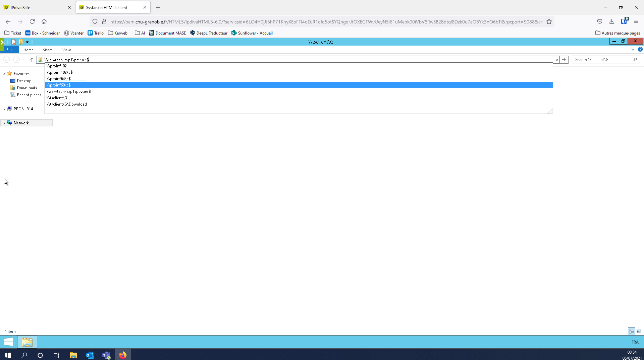Bookmark this page with star icon
The image size is (644, 360).
click(549, 22)
